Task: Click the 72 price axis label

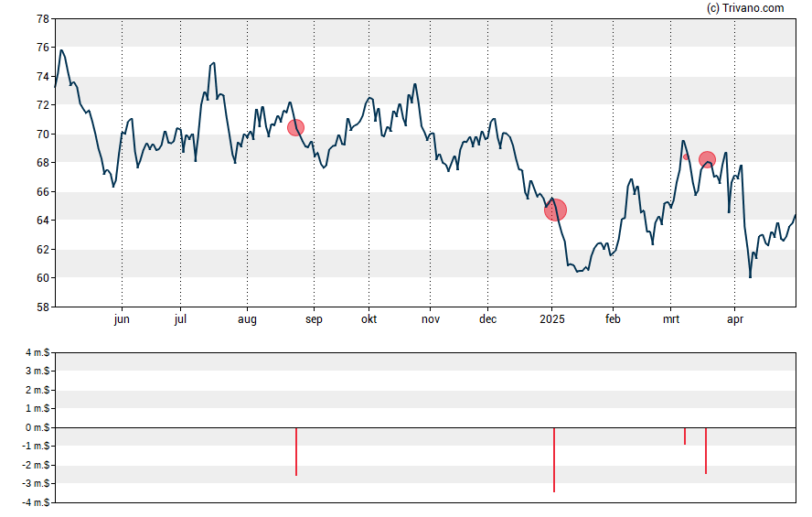Action: point(43,104)
